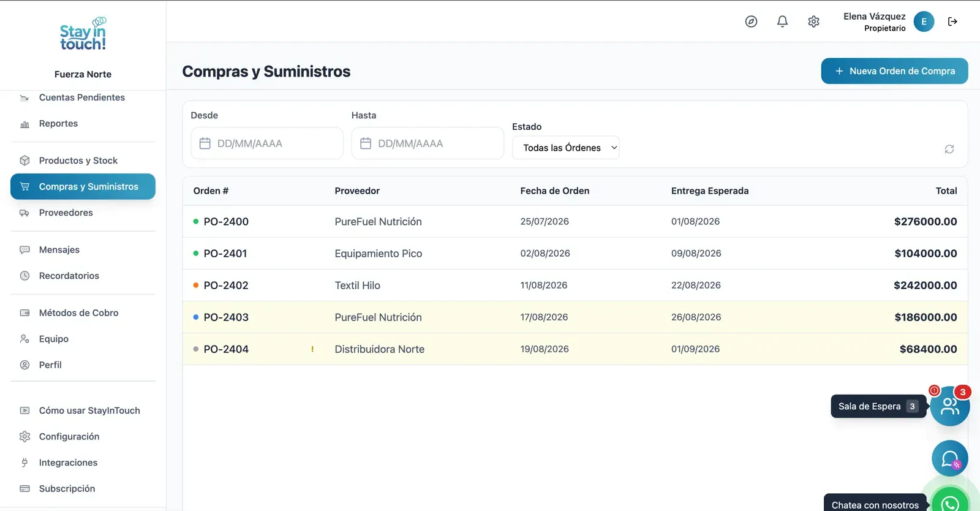This screenshot has width=980, height=511.
Task: Click the Elena Vázquez avatar circle
Action: (x=924, y=21)
